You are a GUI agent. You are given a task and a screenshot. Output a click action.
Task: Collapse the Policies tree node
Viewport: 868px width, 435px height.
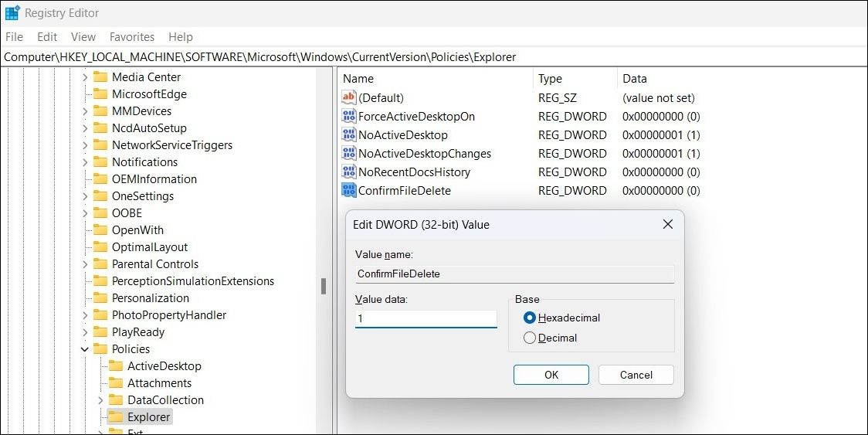click(85, 349)
